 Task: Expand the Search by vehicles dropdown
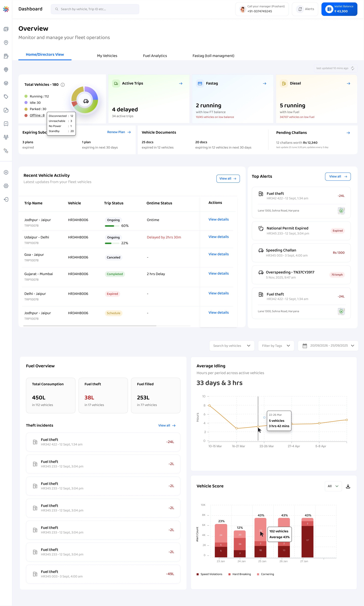pyautogui.click(x=232, y=346)
